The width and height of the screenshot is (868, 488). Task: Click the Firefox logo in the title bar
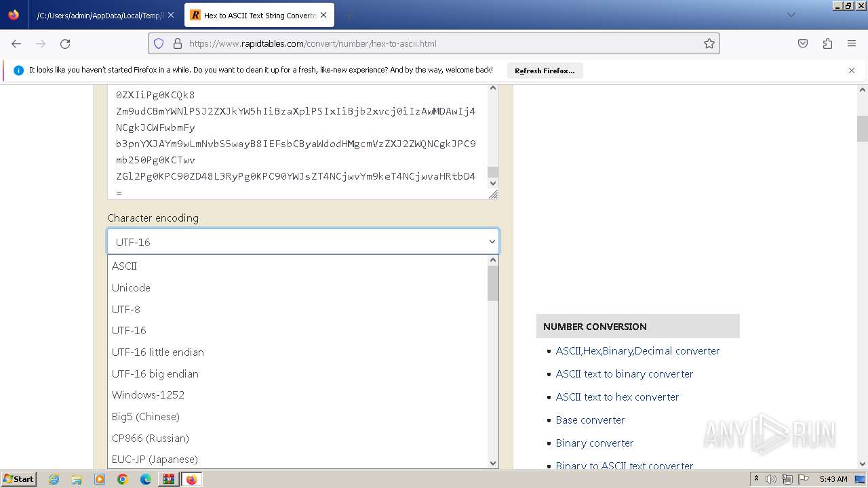coord(14,15)
